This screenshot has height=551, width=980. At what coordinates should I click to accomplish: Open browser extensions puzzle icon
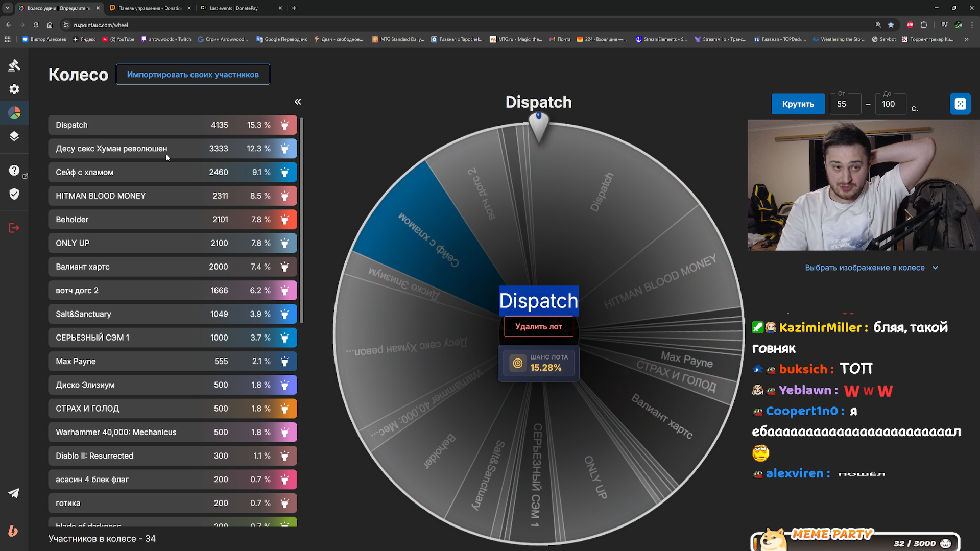pyautogui.click(x=924, y=25)
